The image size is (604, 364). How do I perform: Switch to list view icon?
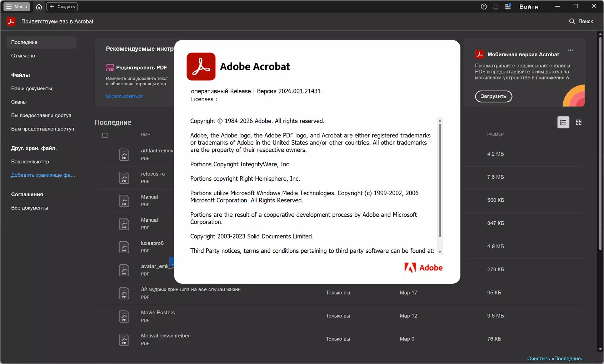coord(563,122)
